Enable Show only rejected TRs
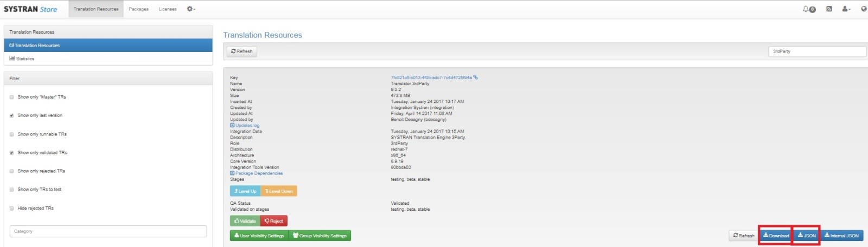This screenshot has height=247, width=868. (x=11, y=171)
